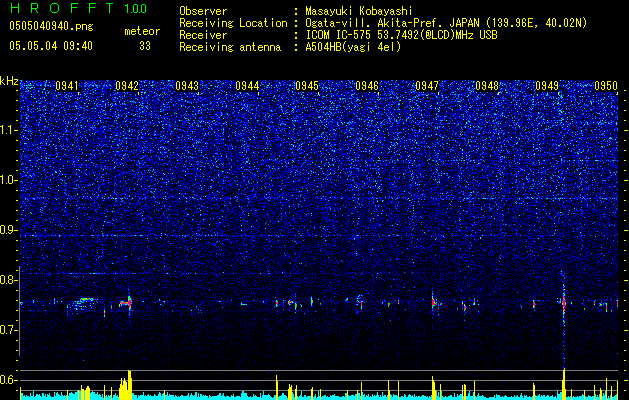629x400 pixels.
Task: Select filename 0505040940.png
Action: (51, 26)
